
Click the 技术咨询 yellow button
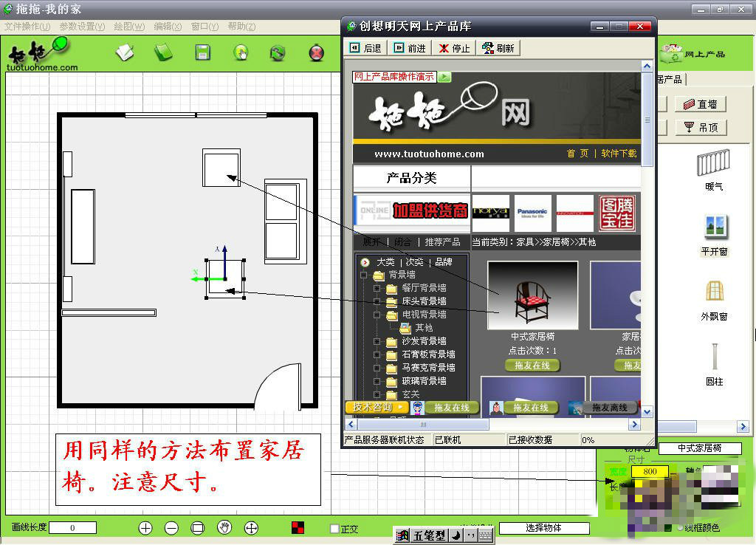[377, 408]
